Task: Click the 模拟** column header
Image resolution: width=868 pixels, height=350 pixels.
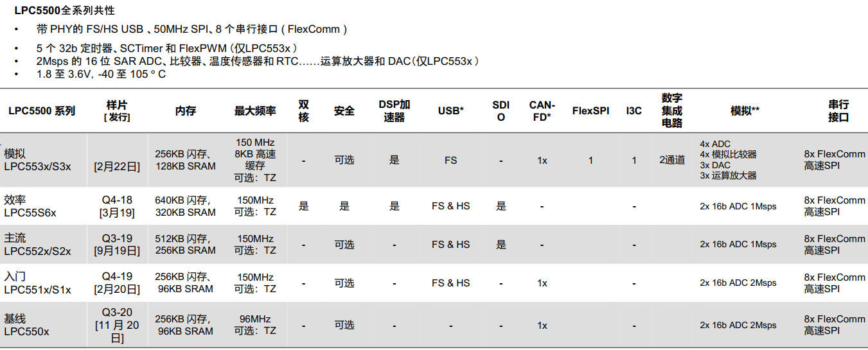Action: coord(745,110)
